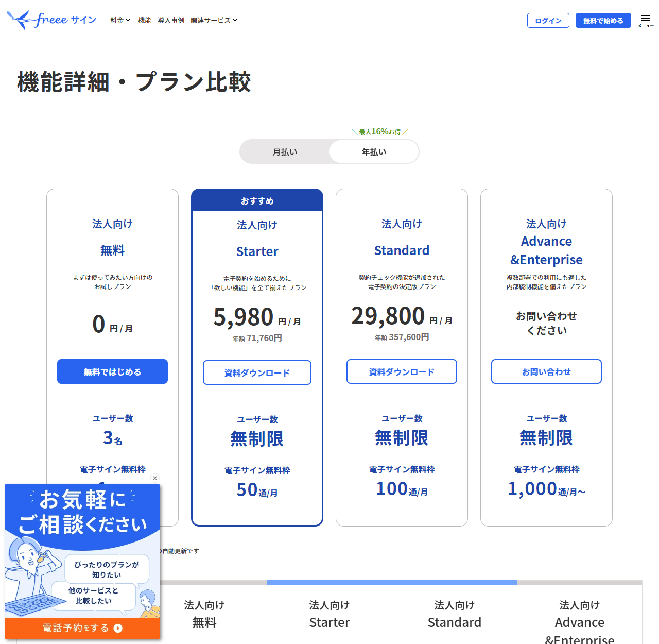
Task: Switch billing to 年払い
Action: 374,152
